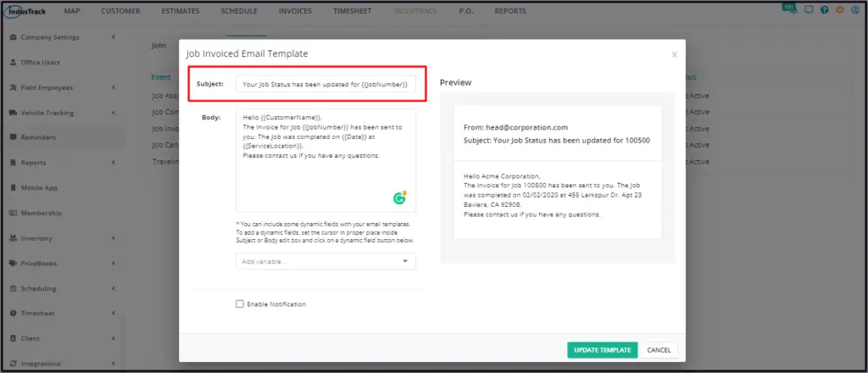This screenshot has width=868, height=373.
Task: Select the SNOWTRACK menu item
Action: (x=415, y=11)
